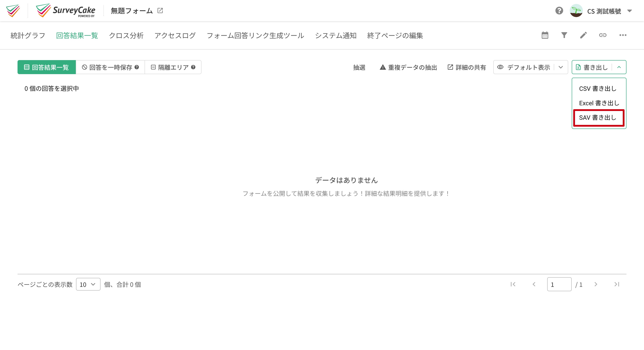Open フォーム回答リンク生成ツール tab
The image size is (644, 350).
(x=255, y=36)
